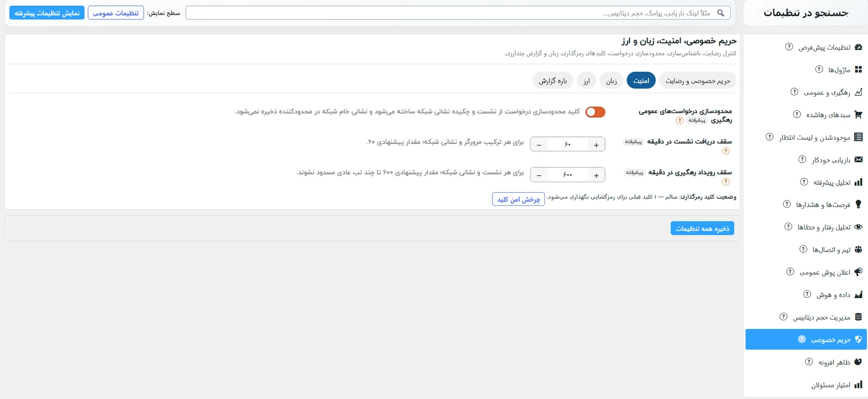
Task: Click the palette icon for ظاهر افزونه
Action: [x=858, y=362]
